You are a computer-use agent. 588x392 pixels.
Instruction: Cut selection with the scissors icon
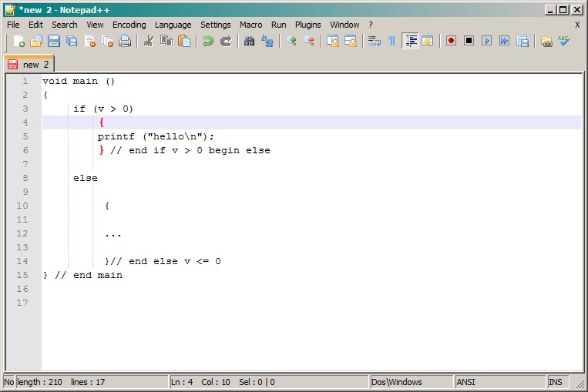149,41
